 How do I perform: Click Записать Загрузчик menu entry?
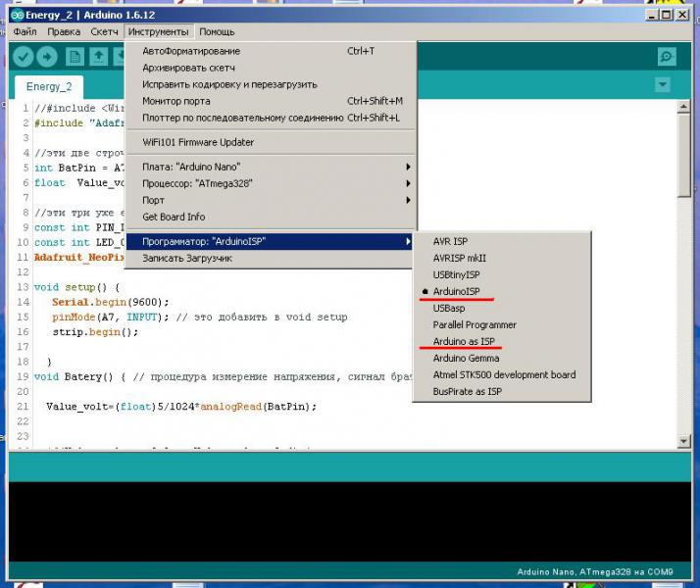[x=270, y=259]
